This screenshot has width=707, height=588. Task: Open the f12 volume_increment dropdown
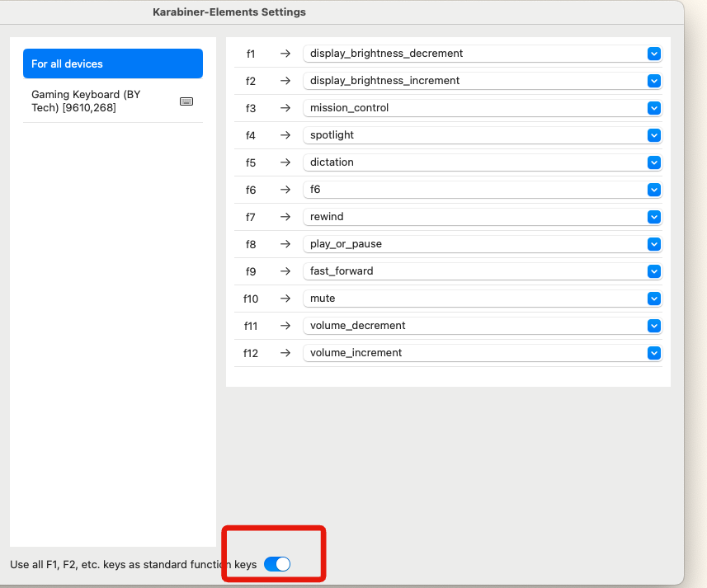[x=483, y=353]
